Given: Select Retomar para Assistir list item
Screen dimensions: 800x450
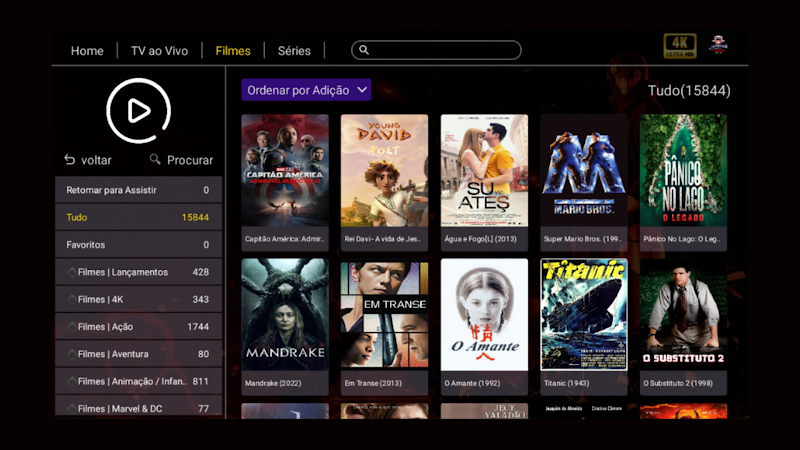Looking at the screenshot, I should coord(138,190).
